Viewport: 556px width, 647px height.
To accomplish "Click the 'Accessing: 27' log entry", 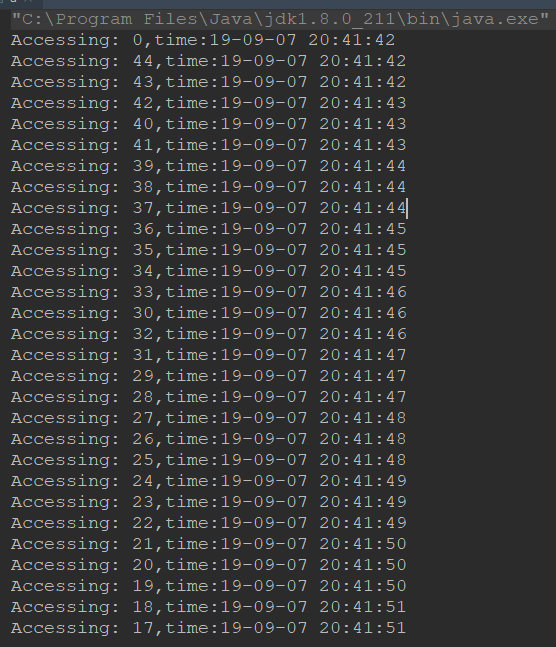I will [208, 418].
